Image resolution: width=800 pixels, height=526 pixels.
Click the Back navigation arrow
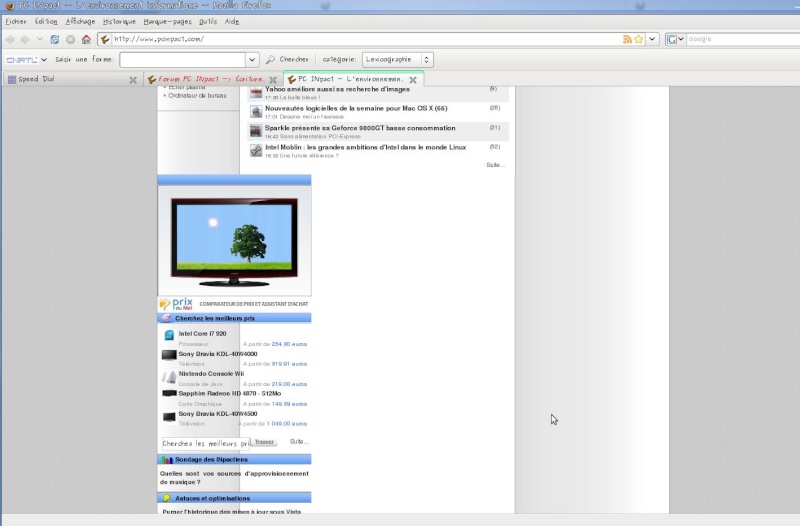pos(10,39)
